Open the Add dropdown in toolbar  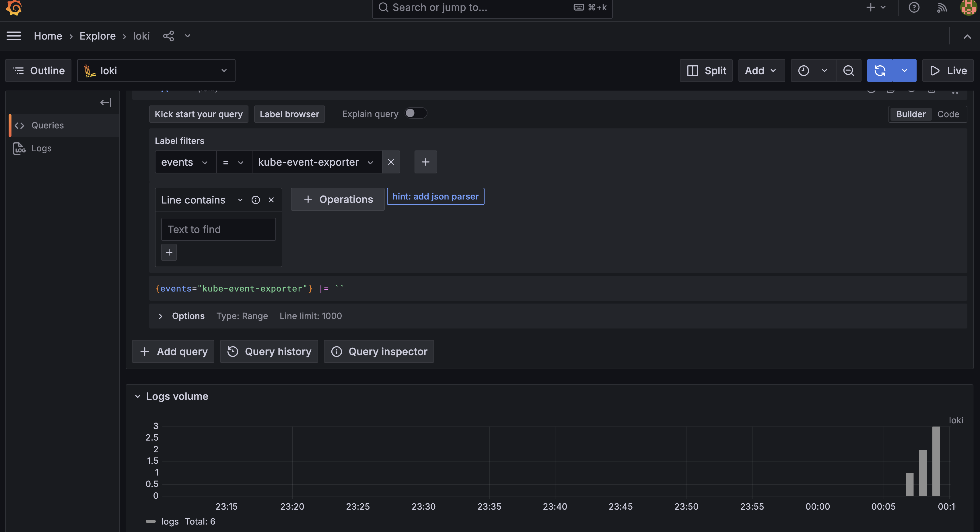tap(761, 71)
